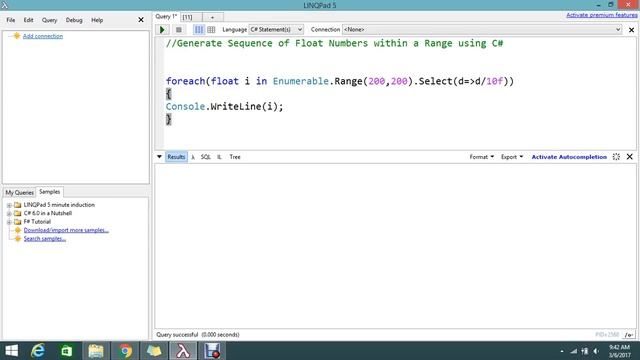The image size is (640, 360).
Task: Open the Edit menu
Action: coord(28,20)
